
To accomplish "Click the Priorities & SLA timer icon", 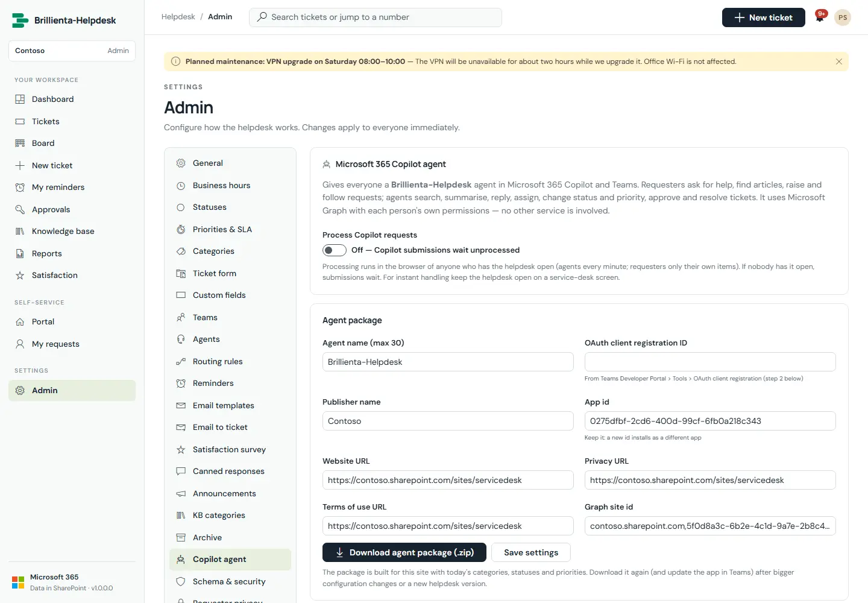I will pyautogui.click(x=181, y=230).
